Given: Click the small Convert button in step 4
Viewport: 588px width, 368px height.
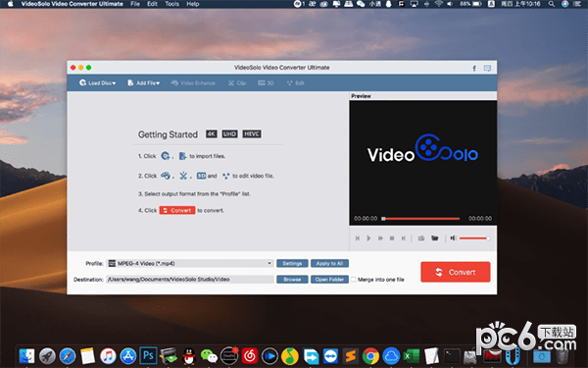Looking at the screenshot, I should tap(177, 210).
